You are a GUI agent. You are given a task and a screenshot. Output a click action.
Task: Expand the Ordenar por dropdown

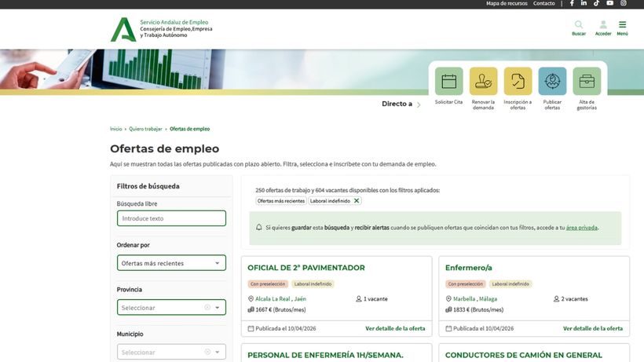(171, 263)
